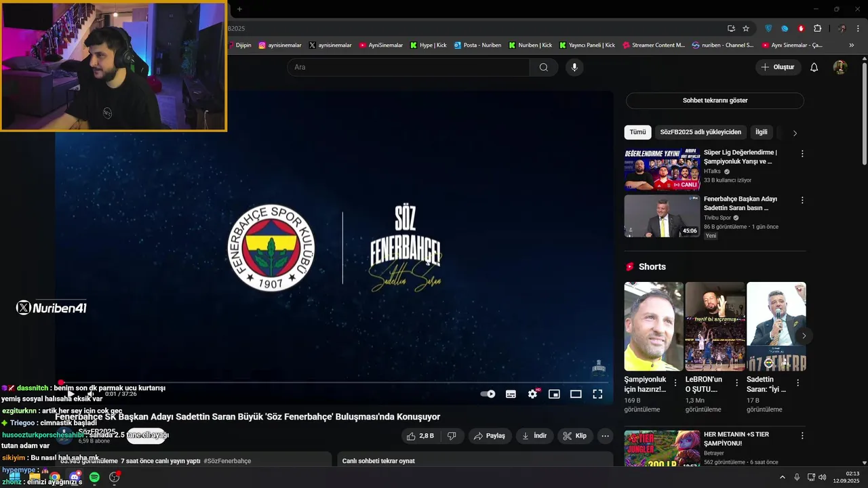This screenshot has width=868, height=488.
Task: Open the Sadettin Saran İyi short
Action: 776,326
